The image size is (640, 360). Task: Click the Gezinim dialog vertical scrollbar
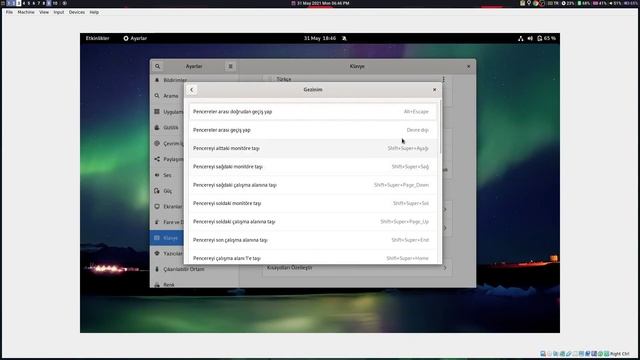point(440,127)
